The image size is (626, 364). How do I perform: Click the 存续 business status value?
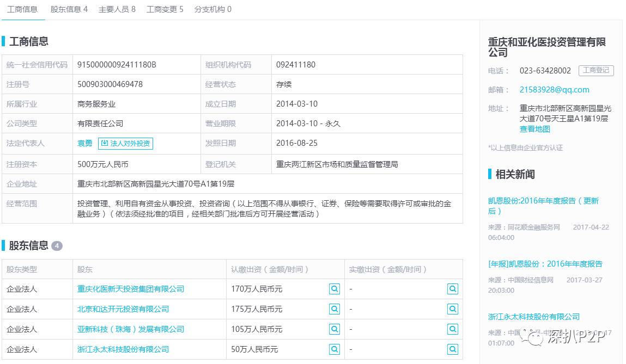[284, 84]
